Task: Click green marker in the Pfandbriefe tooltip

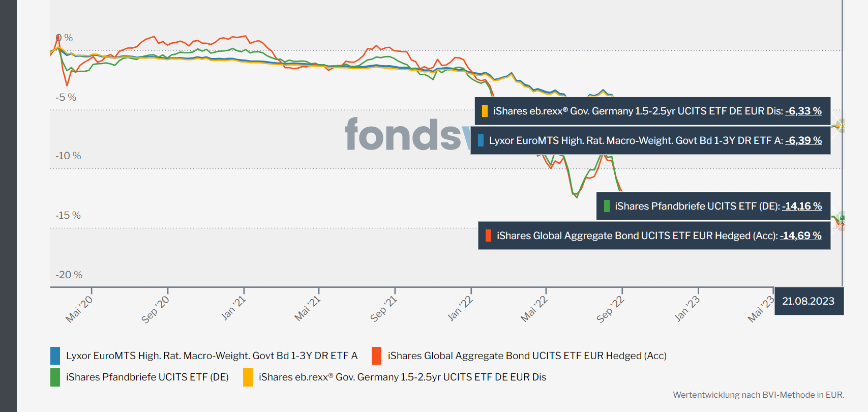Action: (x=606, y=206)
